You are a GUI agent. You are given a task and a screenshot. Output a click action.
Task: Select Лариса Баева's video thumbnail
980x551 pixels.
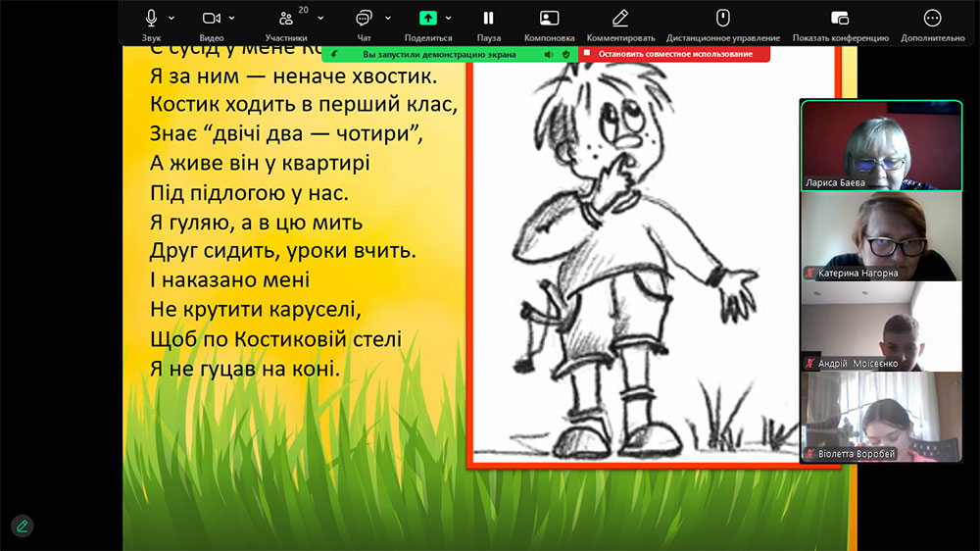click(x=881, y=145)
